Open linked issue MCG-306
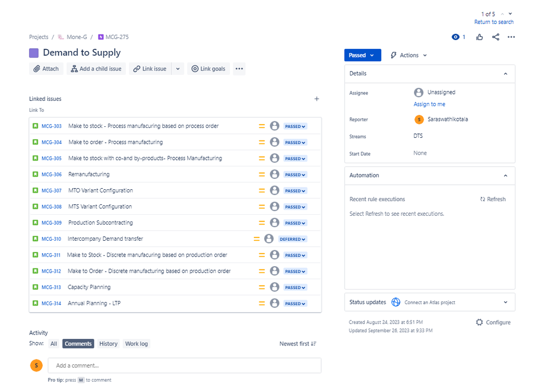The width and height of the screenshot is (542, 392). [x=52, y=175]
